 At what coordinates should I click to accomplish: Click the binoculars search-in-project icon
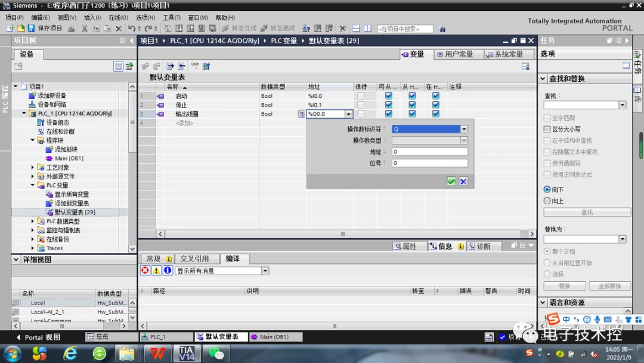(441, 29)
